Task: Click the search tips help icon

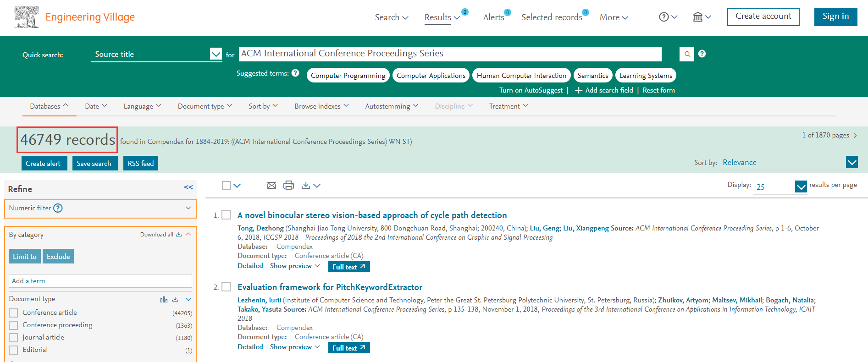Action: (x=702, y=54)
